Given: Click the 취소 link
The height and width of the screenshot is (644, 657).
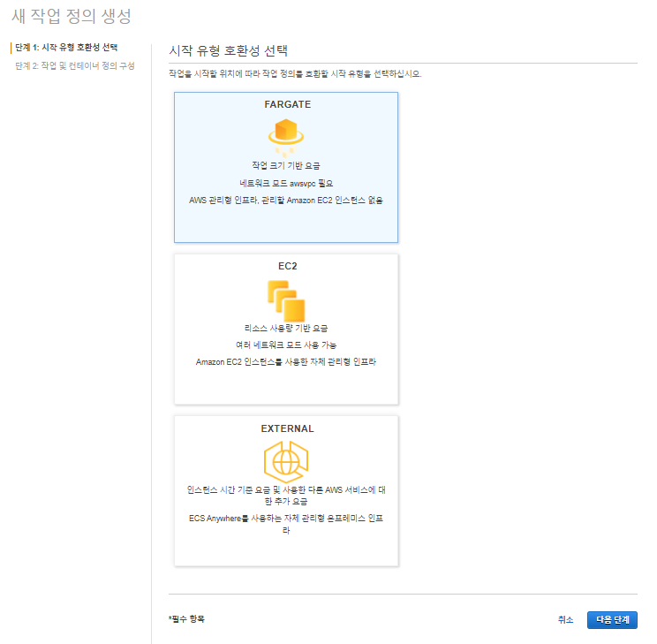Looking at the screenshot, I should pyautogui.click(x=566, y=619).
